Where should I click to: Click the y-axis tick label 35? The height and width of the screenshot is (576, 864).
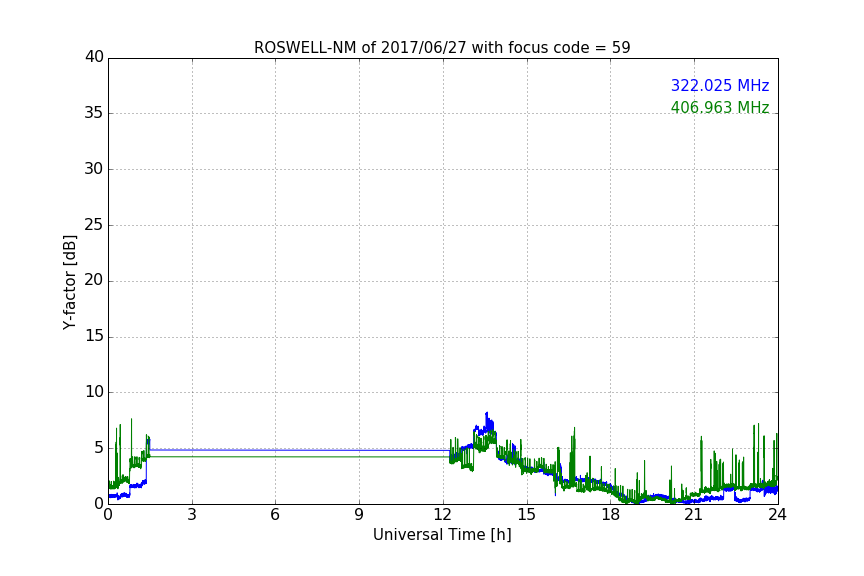tap(94, 113)
